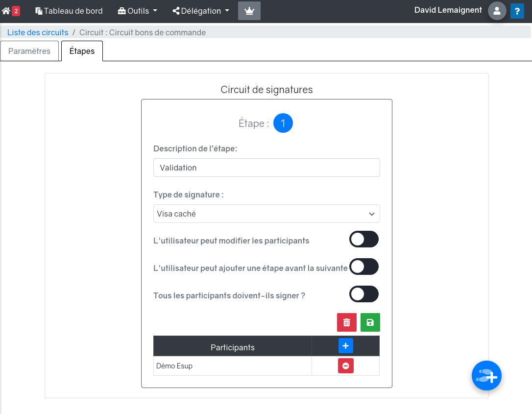Save the step with green disk icon
Image resolution: width=532 pixels, height=414 pixels.
point(370,322)
